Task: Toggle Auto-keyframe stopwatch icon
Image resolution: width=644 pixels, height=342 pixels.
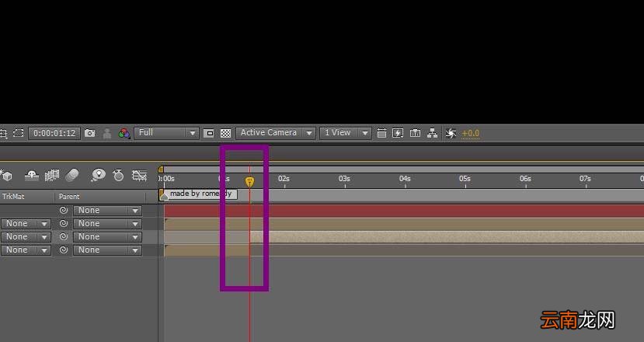Action: [x=118, y=176]
